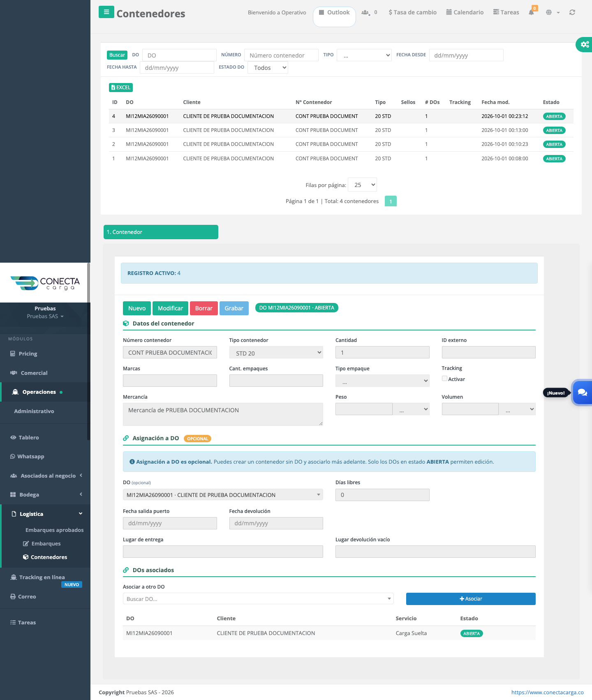This screenshot has height=700, width=592.
Task: Open the chat bubble widget
Action: 582,392
